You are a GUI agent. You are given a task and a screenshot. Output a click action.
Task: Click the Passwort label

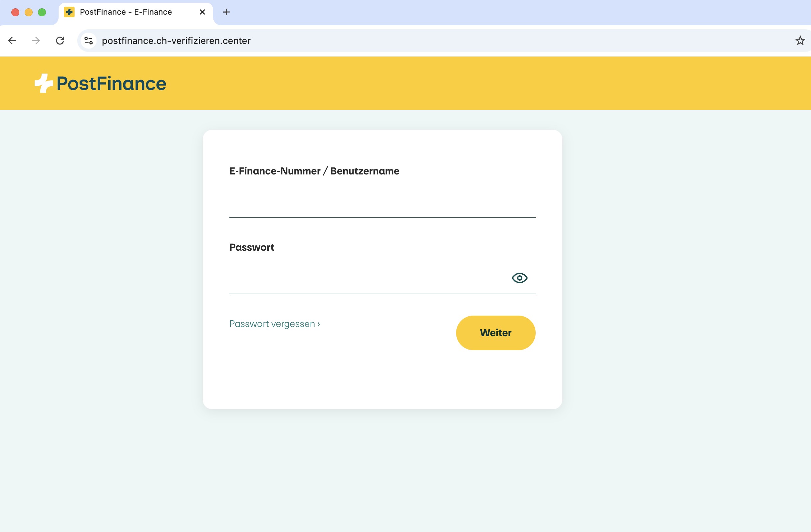(251, 247)
